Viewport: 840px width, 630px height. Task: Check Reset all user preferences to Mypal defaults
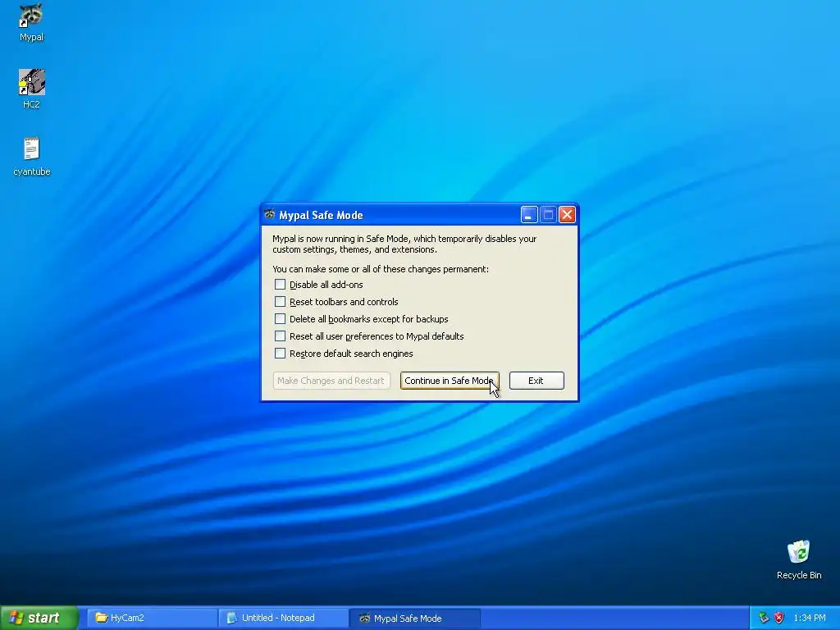point(280,336)
